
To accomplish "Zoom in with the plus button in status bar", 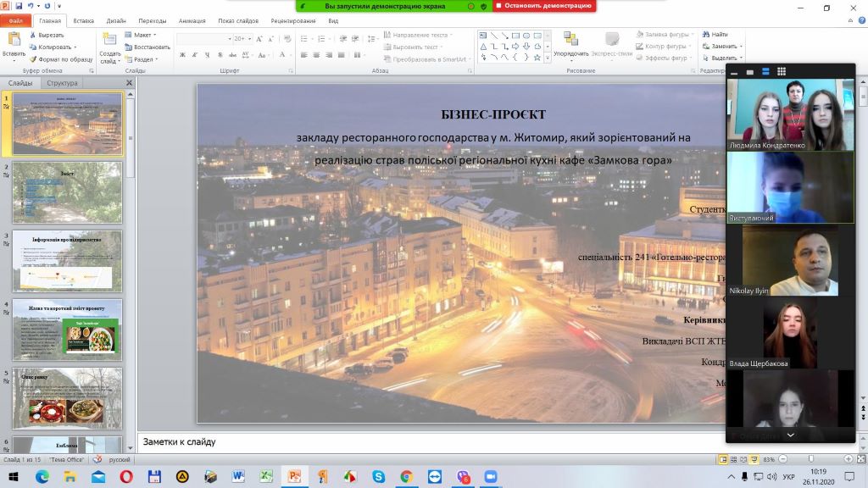I will (848, 459).
